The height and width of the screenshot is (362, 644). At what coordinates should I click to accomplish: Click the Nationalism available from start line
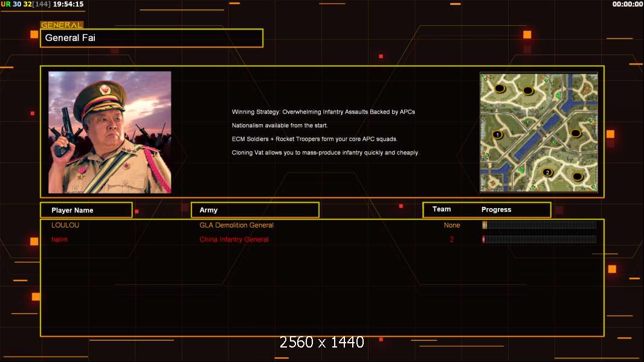pos(280,125)
